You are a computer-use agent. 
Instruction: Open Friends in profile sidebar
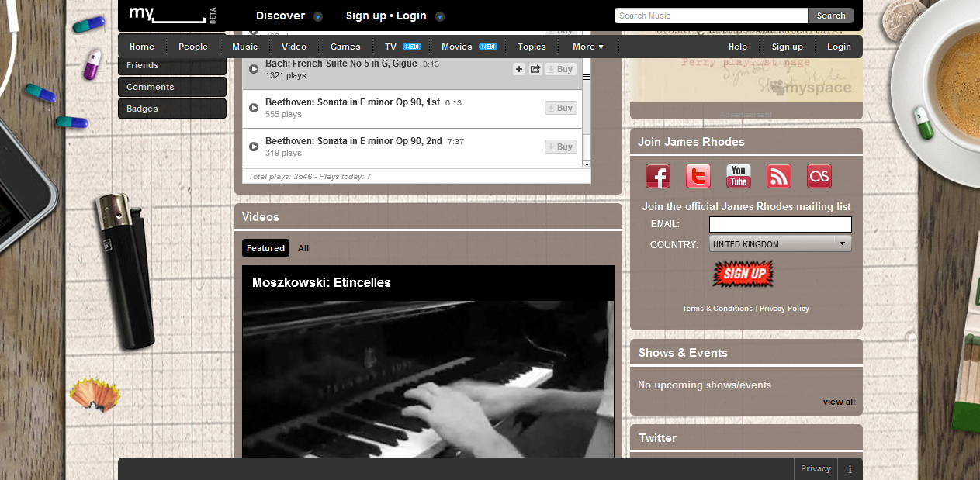click(x=172, y=65)
